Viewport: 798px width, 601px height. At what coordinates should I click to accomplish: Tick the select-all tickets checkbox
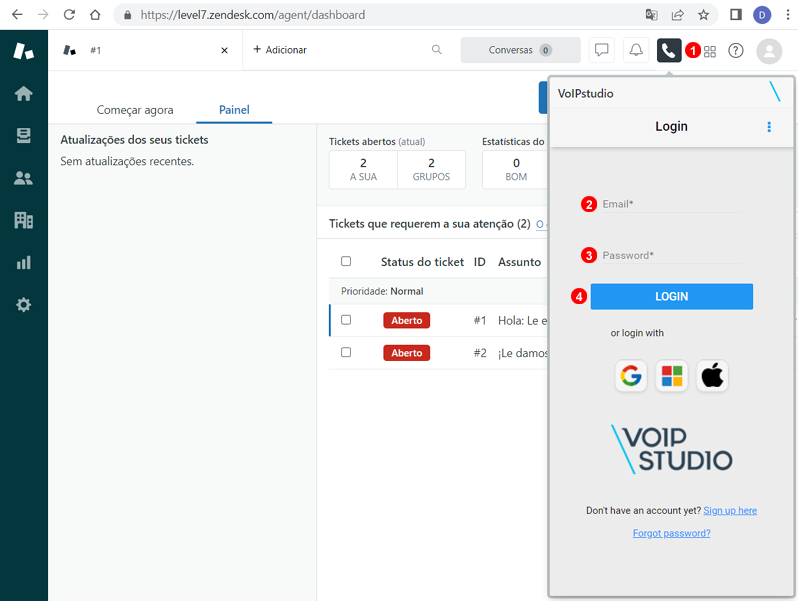point(346,261)
